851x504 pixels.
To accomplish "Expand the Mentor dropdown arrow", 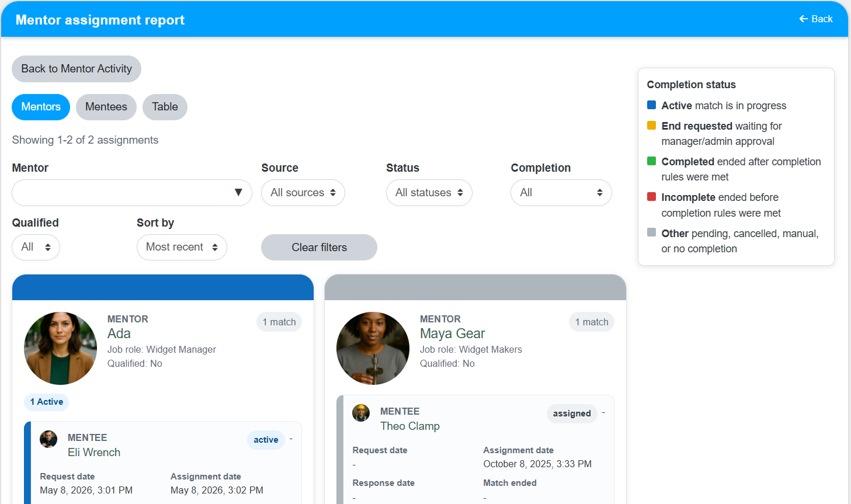I will coord(238,193).
